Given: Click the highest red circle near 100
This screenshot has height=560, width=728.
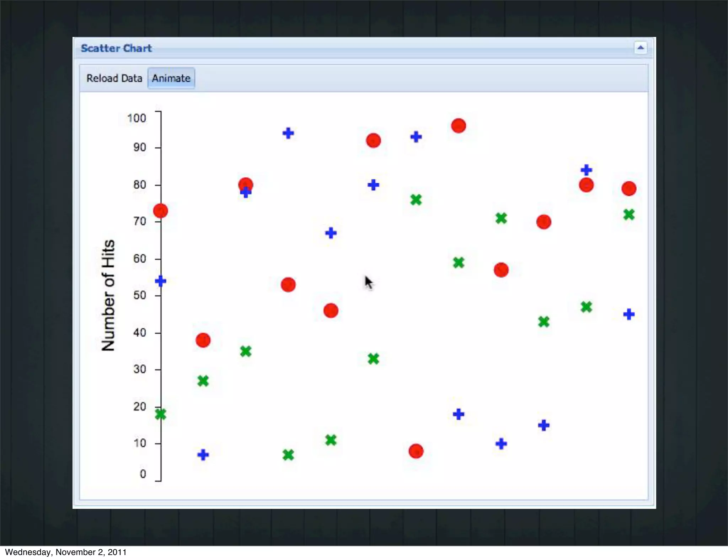Looking at the screenshot, I should 458,126.
